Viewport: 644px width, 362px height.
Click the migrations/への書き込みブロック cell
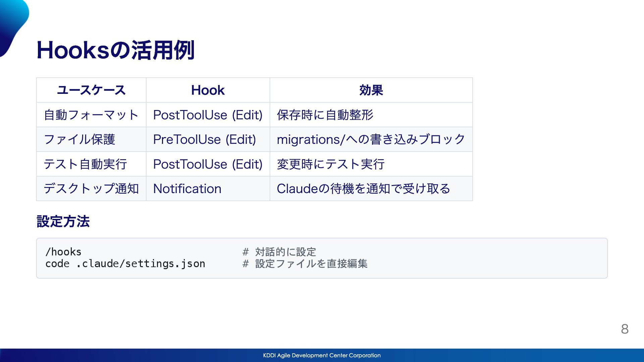(371, 139)
